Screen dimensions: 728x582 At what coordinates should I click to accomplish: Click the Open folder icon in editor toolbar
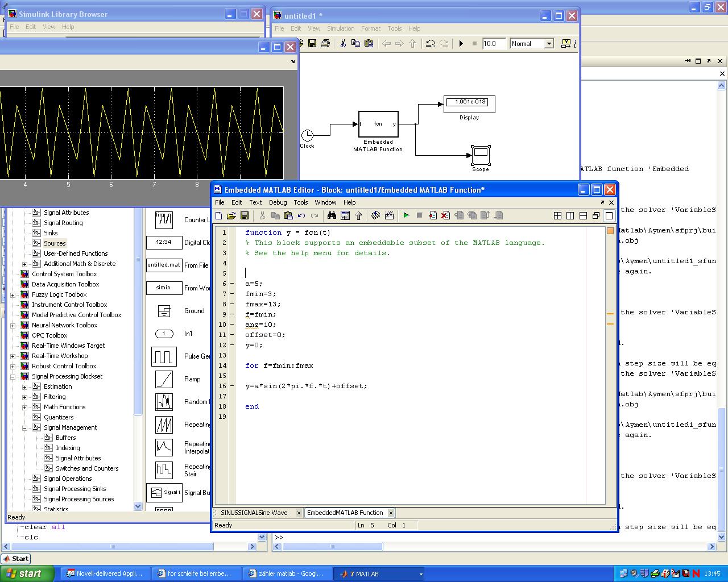[x=231, y=215]
